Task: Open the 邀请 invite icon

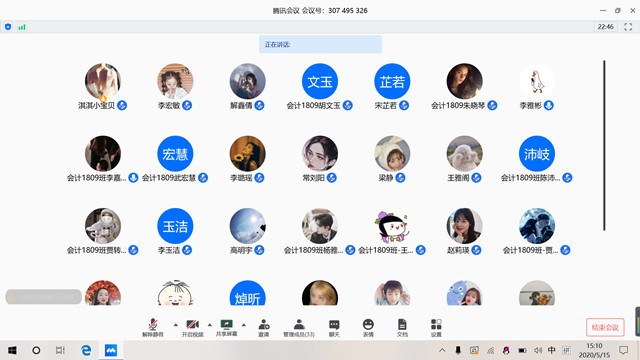Action: [x=264, y=328]
